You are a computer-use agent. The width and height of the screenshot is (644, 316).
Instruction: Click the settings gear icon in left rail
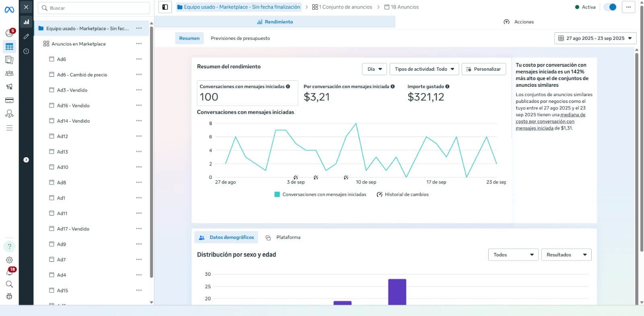(9, 260)
